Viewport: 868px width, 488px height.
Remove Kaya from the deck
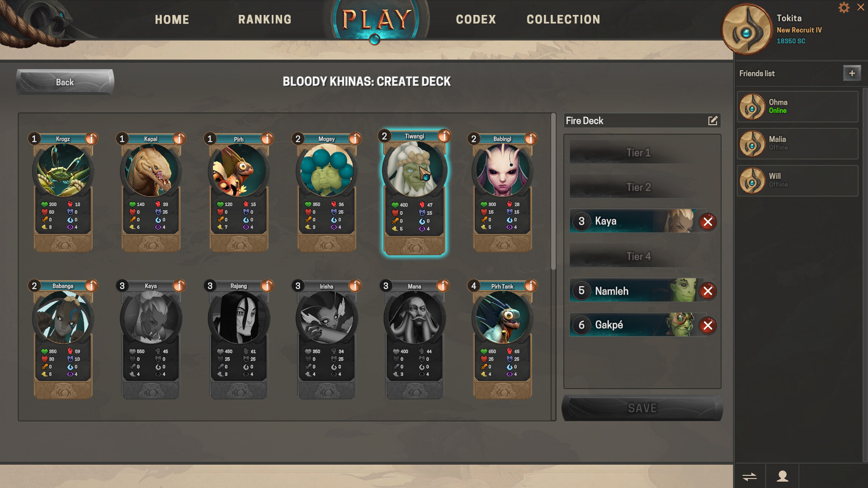click(708, 222)
